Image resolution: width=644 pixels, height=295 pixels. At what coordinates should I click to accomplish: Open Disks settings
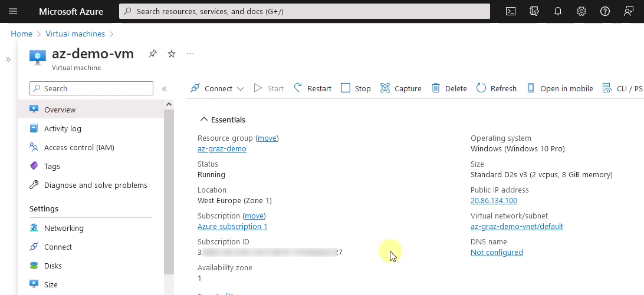[91, 266]
